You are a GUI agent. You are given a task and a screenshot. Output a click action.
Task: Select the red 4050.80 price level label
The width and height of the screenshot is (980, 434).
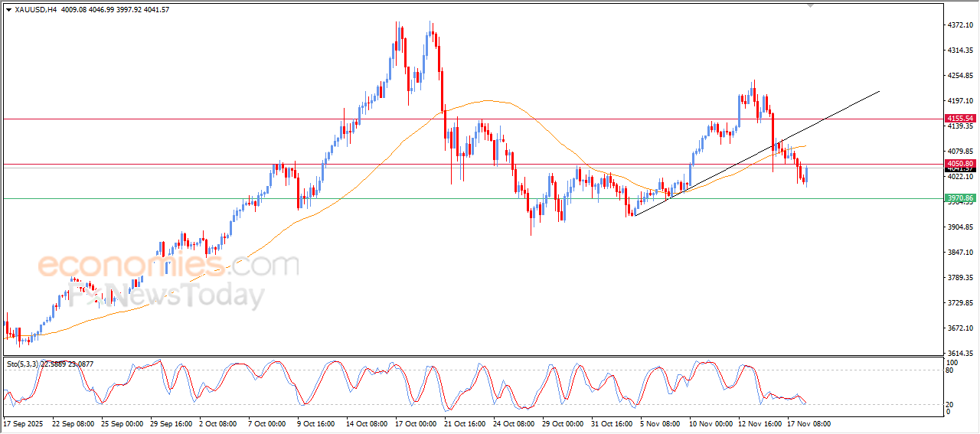tap(959, 164)
